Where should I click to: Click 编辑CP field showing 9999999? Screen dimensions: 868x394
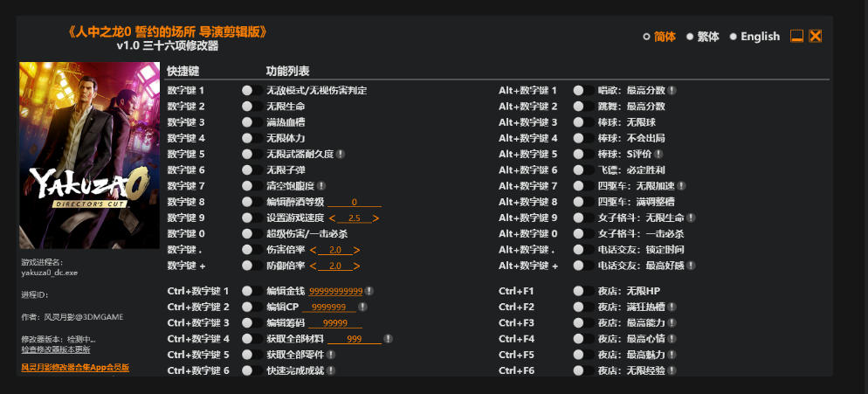(329, 307)
